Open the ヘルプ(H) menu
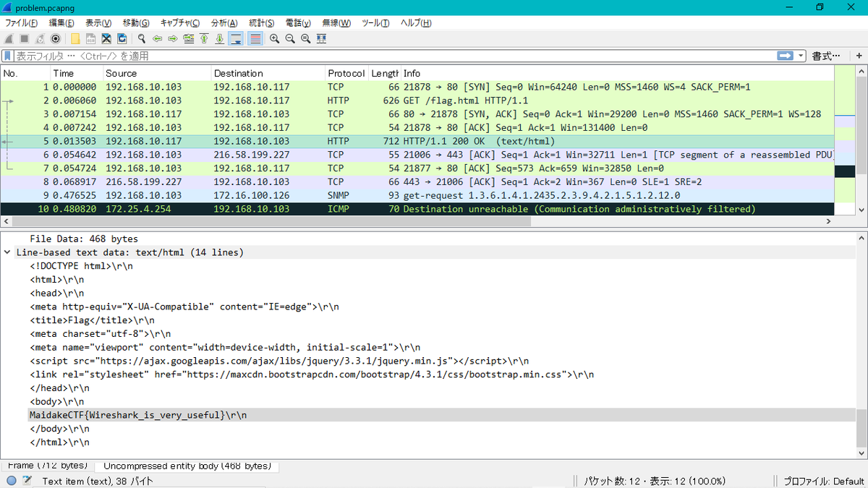Image resolution: width=868 pixels, height=488 pixels. click(x=416, y=23)
